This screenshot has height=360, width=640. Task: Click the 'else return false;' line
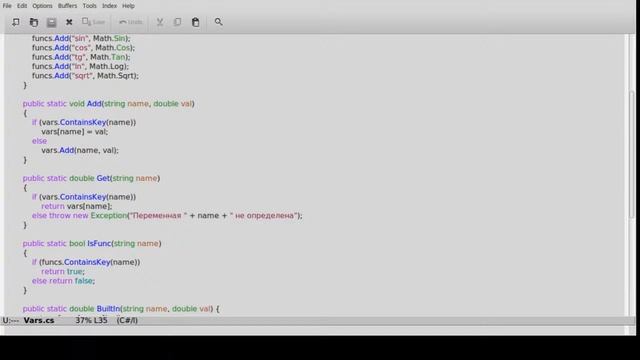tap(63, 281)
